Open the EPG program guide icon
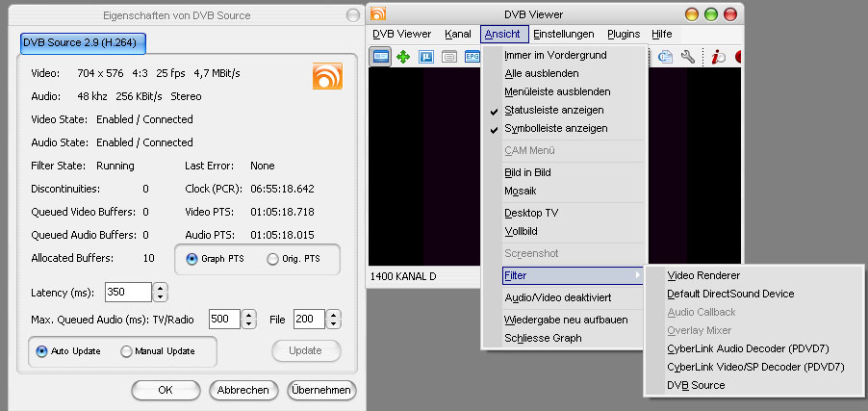This screenshot has width=868, height=411. tap(472, 57)
